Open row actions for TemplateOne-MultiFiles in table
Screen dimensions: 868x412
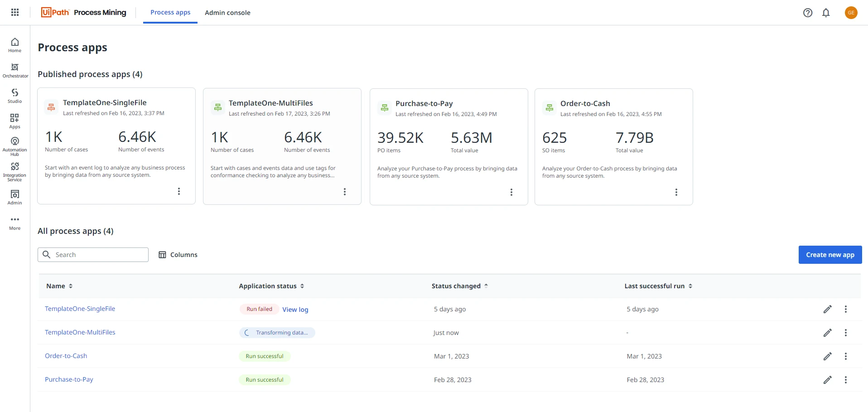[x=846, y=333]
